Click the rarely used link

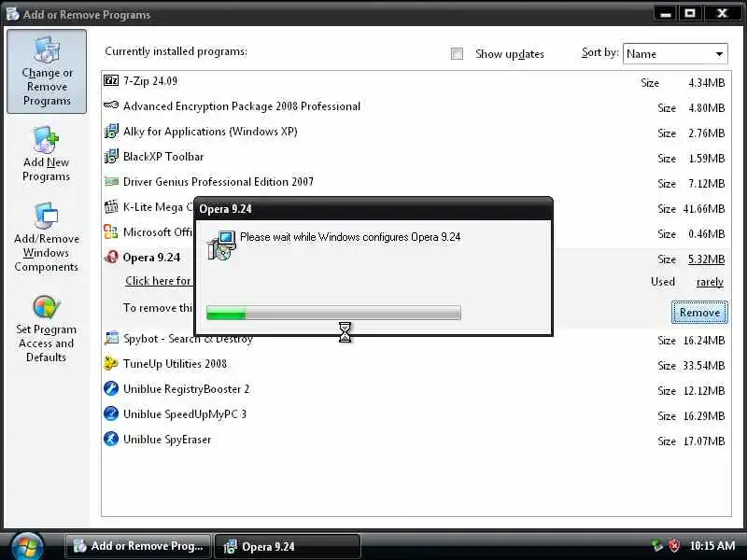pos(710,282)
